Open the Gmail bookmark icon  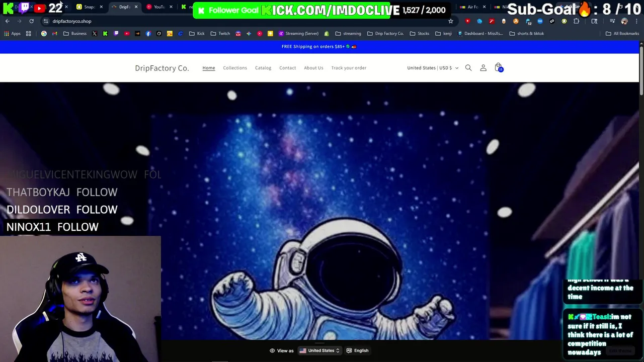point(55,34)
